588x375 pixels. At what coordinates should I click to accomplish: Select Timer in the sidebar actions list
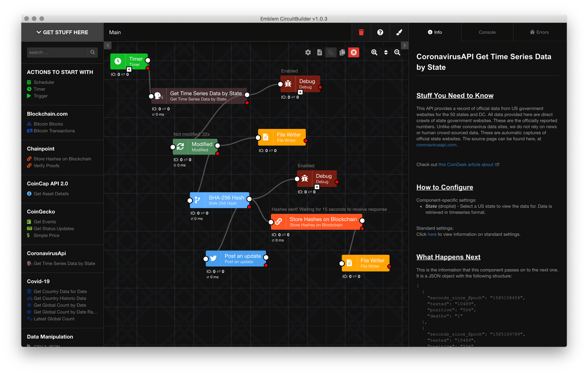tap(39, 89)
